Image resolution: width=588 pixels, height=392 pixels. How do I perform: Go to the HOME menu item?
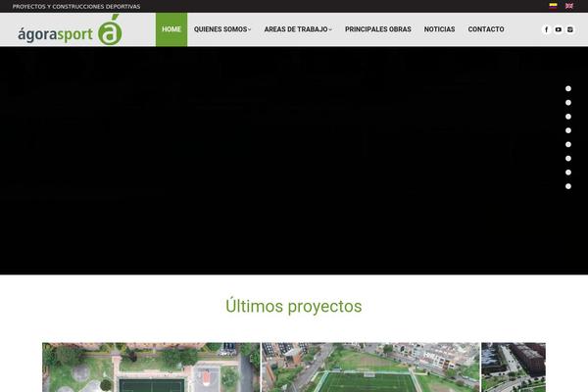(171, 29)
